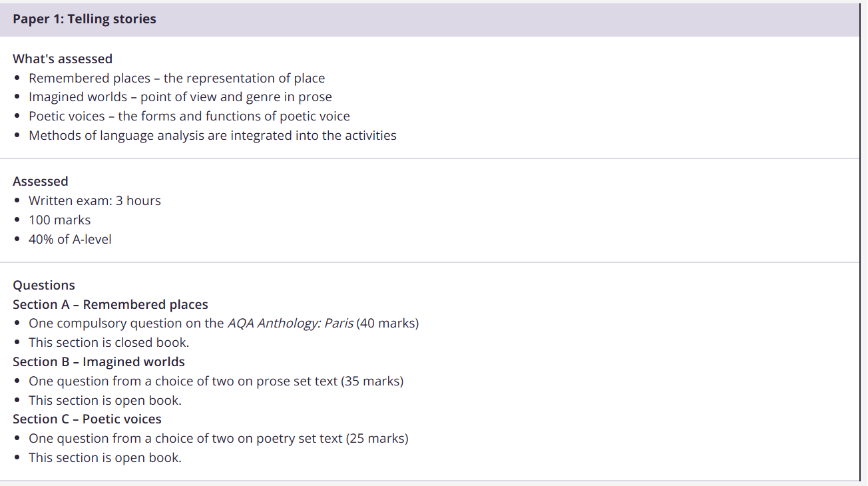Click the "Written exam: 3 hours" line
Image resolution: width=868 pixels, height=486 pixels.
click(x=95, y=200)
